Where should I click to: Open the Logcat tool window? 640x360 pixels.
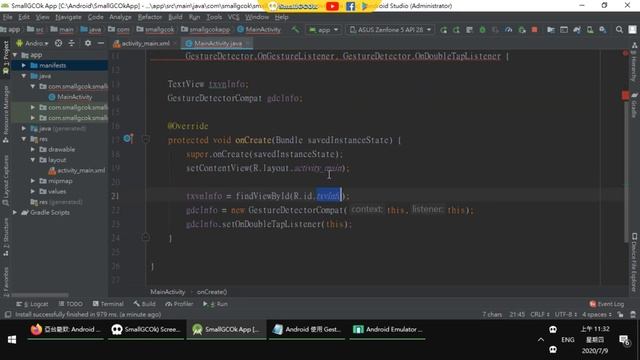32,304
